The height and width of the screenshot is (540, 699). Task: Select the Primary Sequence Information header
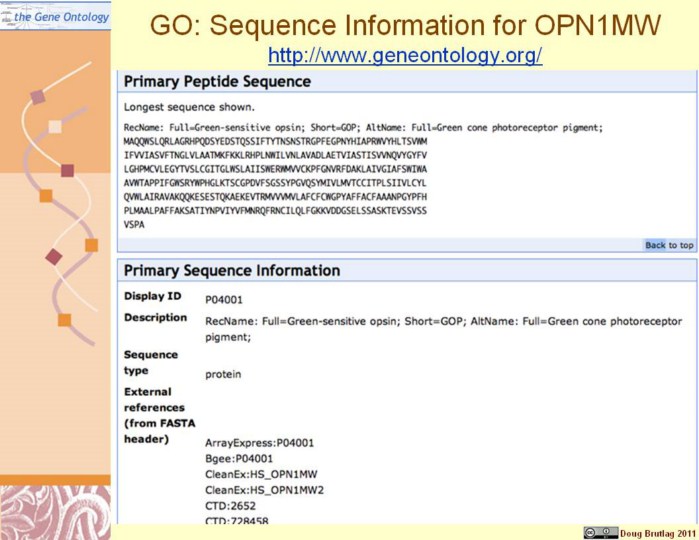point(232,270)
